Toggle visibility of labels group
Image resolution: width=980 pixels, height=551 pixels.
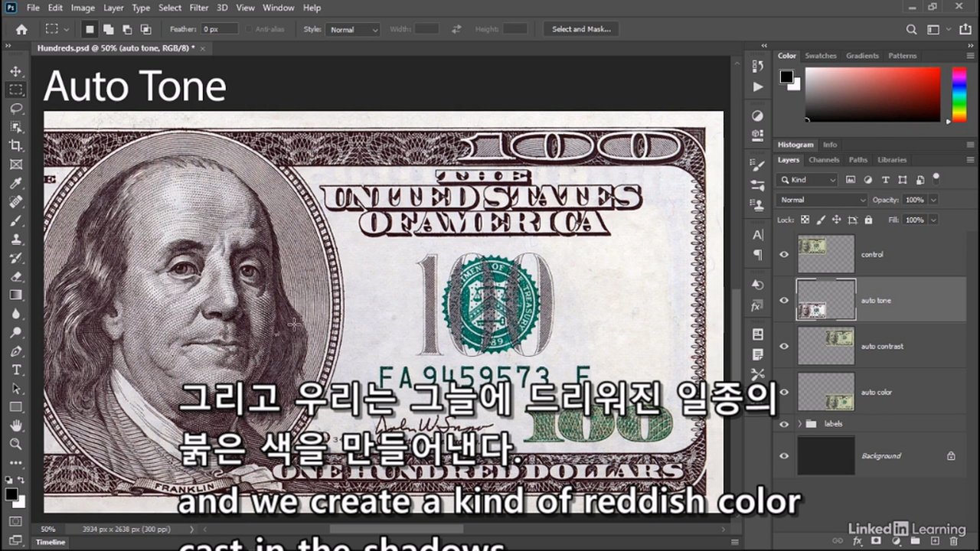point(784,424)
